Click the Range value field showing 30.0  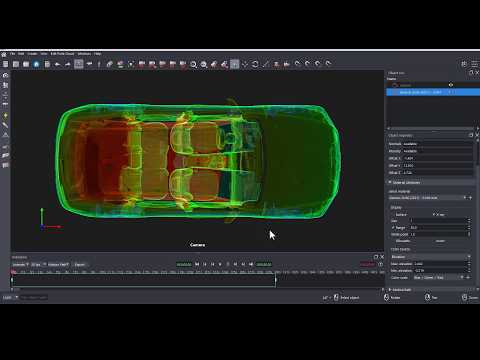click(x=438, y=227)
